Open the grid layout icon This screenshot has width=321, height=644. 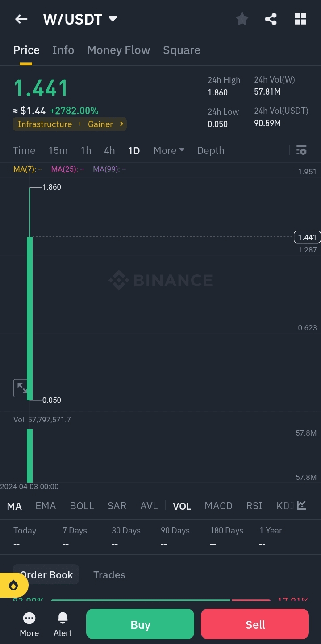[x=300, y=19]
